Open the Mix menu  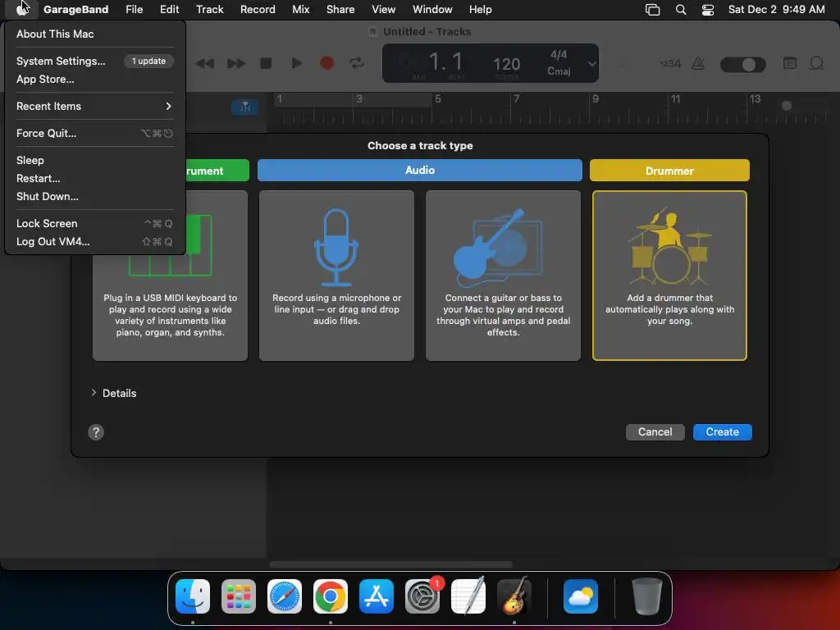pos(300,9)
